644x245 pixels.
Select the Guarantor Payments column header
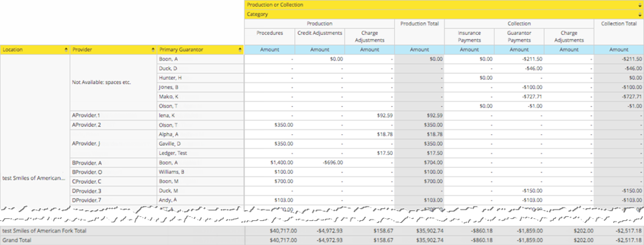519,36
